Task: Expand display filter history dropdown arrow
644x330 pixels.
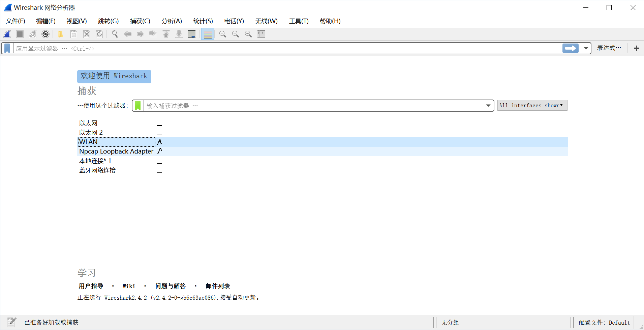Action: click(586, 48)
